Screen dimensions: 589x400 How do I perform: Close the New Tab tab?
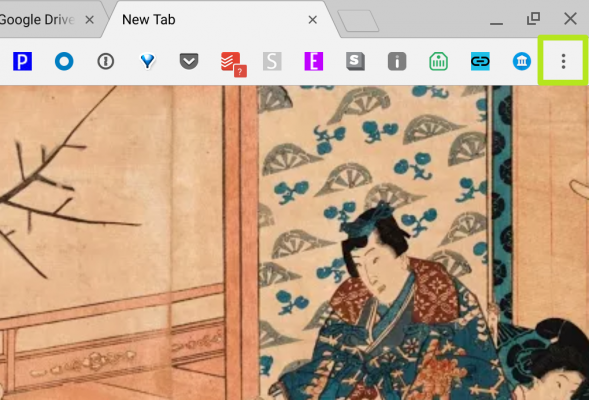click(x=313, y=20)
